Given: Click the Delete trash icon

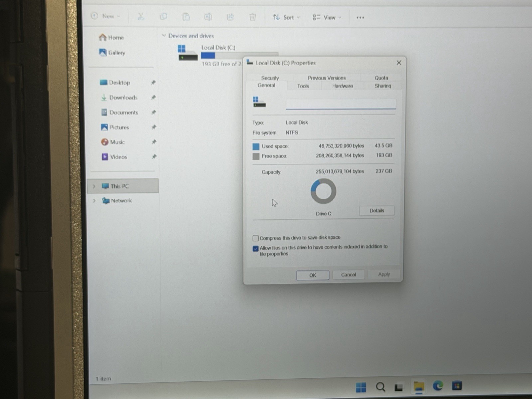Looking at the screenshot, I should click(x=253, y=17).
